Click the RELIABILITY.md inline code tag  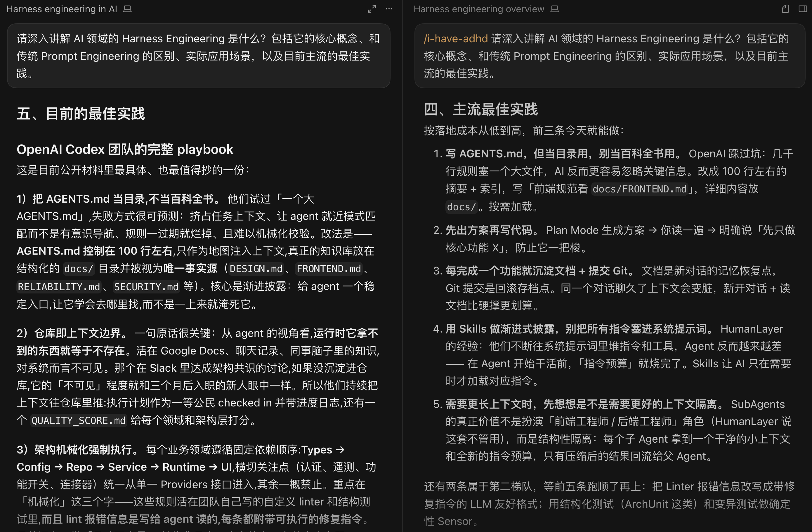59,287
